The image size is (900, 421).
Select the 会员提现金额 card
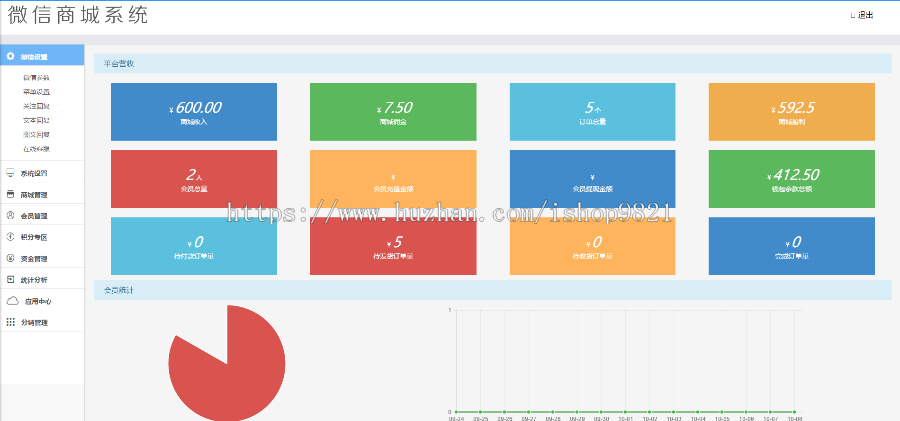[592, 179]
